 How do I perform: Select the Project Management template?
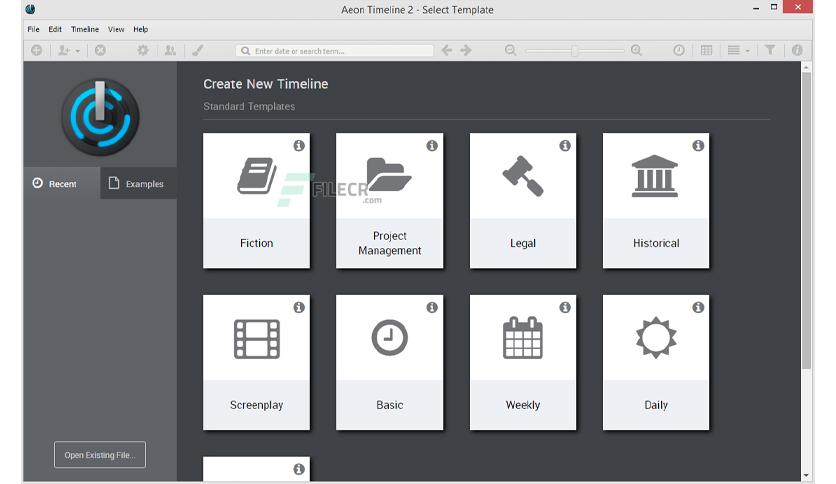coord(389,200)
